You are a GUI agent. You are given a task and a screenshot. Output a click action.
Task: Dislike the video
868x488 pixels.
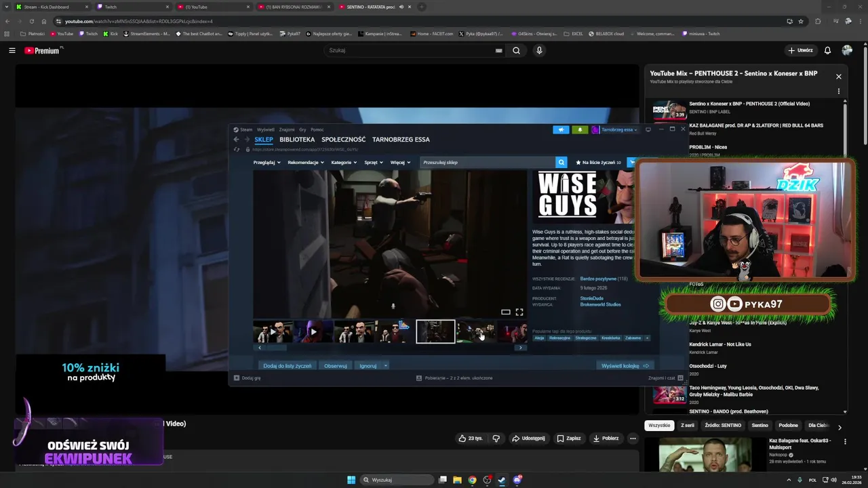[x=496, y=439]
